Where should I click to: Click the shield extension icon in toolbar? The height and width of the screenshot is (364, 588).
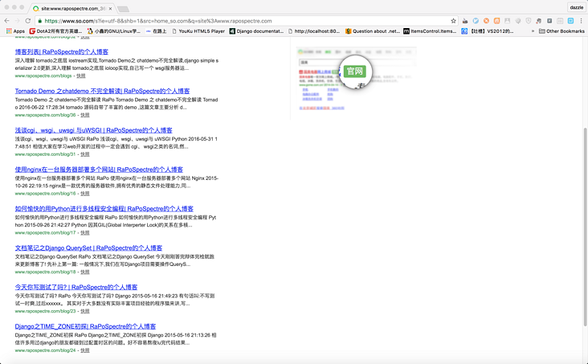pos(528,21)
